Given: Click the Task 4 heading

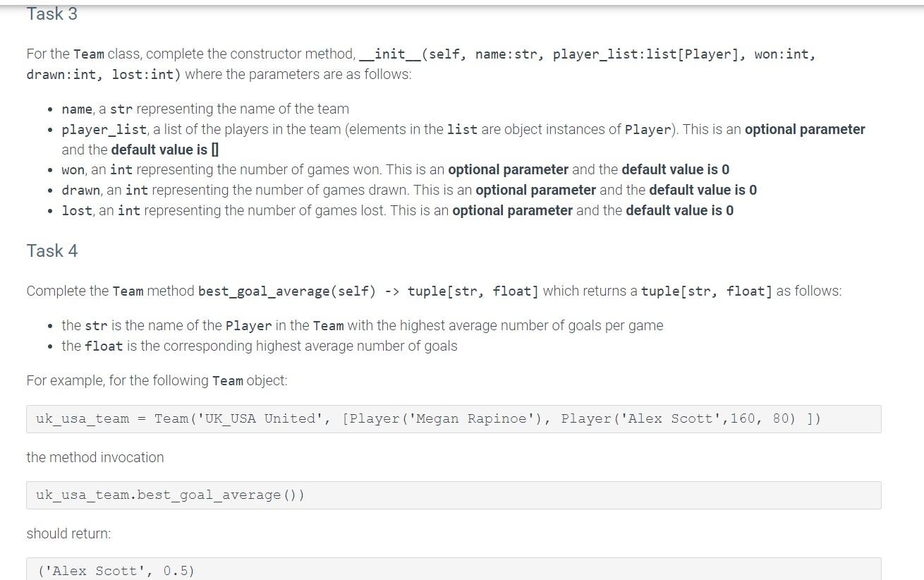Looking at the screenshot, I should (51, 250).
